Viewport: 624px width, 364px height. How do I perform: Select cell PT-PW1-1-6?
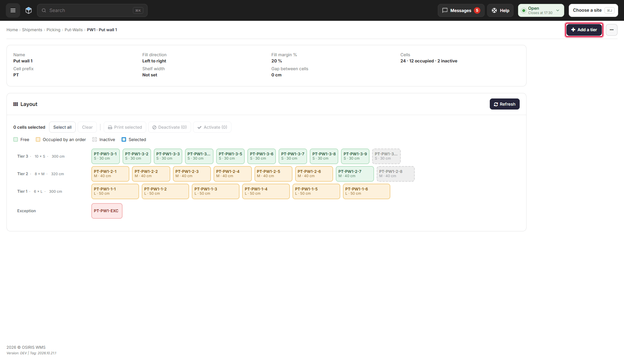[367, 191]
